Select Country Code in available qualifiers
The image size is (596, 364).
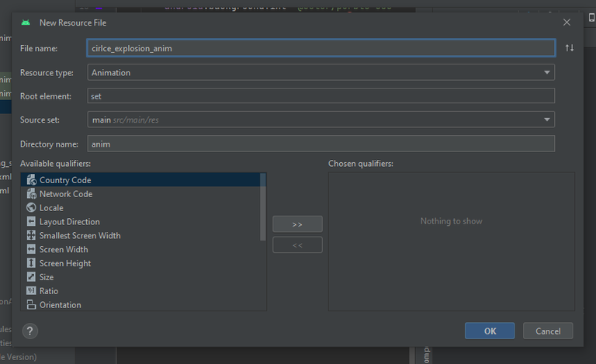coord(140,180)
